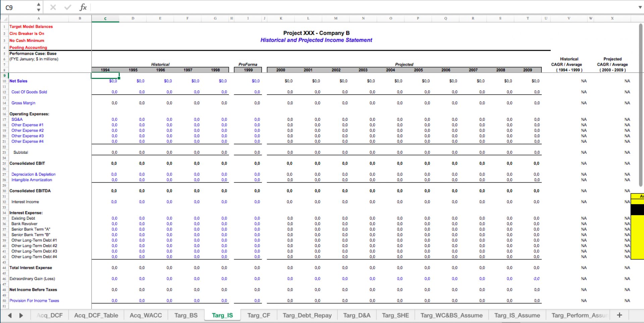Click the 'Pooling Accounting' cell
The height and width of the screenshot is (323, 644).
click(x=28, y=48)
